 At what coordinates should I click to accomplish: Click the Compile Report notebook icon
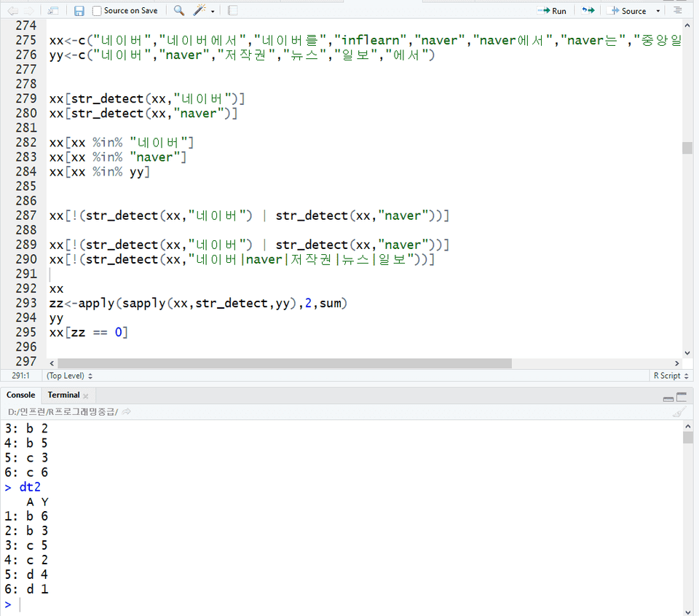[232, 11]
